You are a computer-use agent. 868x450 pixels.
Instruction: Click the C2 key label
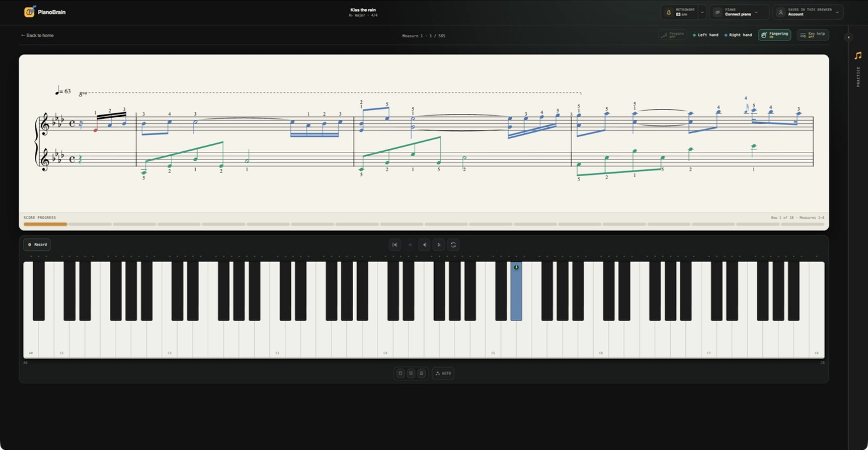170,353
